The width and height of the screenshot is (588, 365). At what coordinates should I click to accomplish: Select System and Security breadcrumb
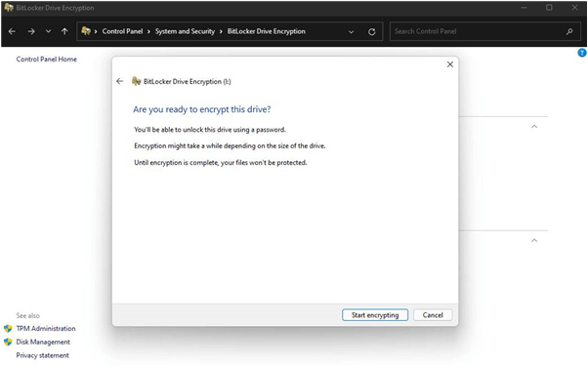(185, 31)
